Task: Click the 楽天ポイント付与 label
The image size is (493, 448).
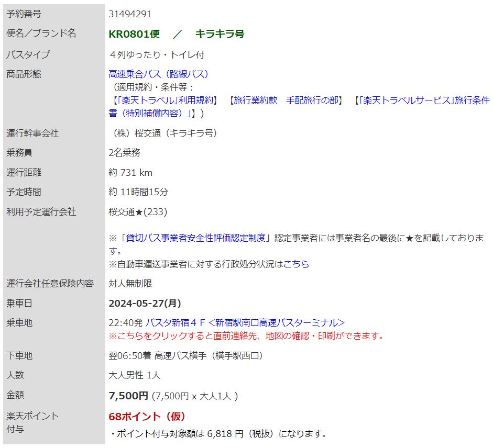Action: 32,422
